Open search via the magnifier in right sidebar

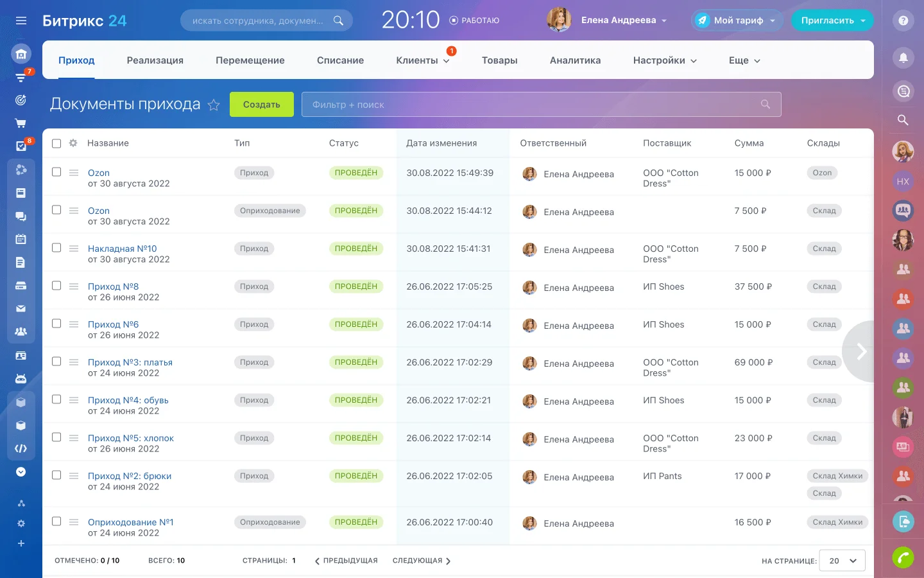point(903,119)
